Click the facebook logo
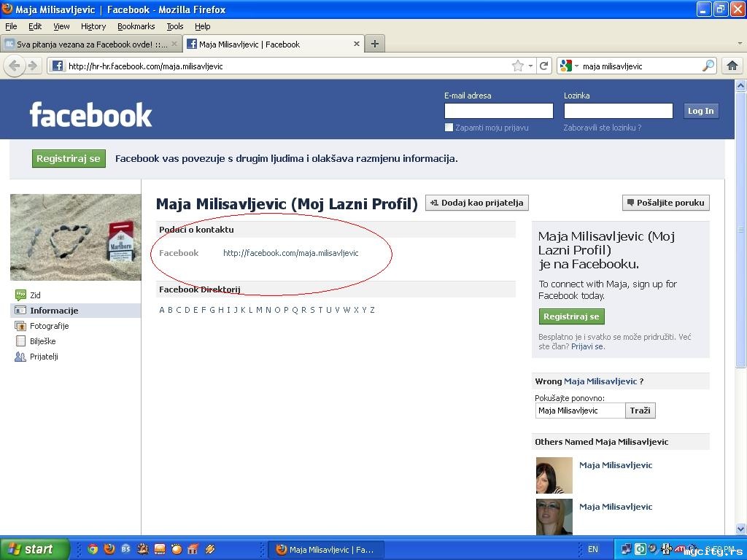747x560 pixels. 90,114
